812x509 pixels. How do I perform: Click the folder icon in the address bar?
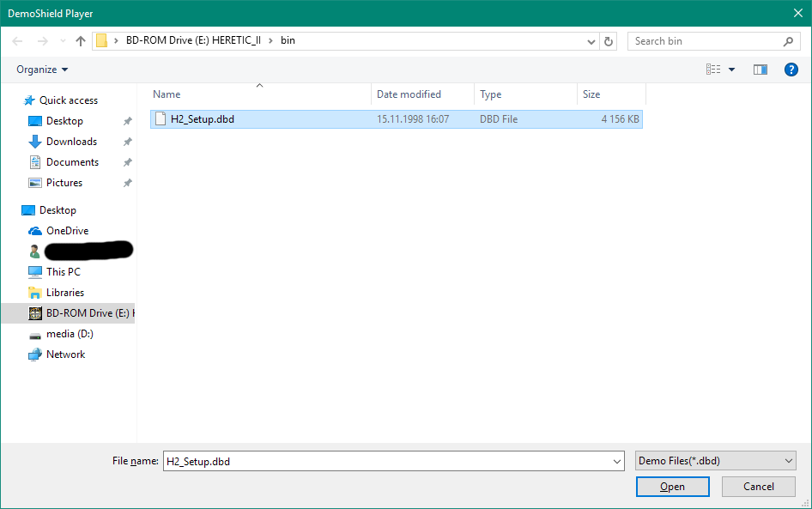pos(102,41)
